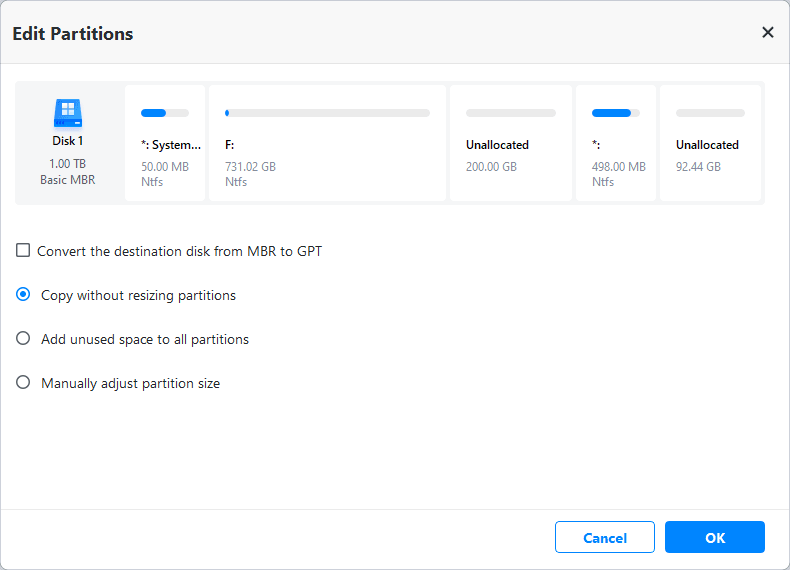Click the F: partition usage bar

pyautogui.click(x=327, y=113)
